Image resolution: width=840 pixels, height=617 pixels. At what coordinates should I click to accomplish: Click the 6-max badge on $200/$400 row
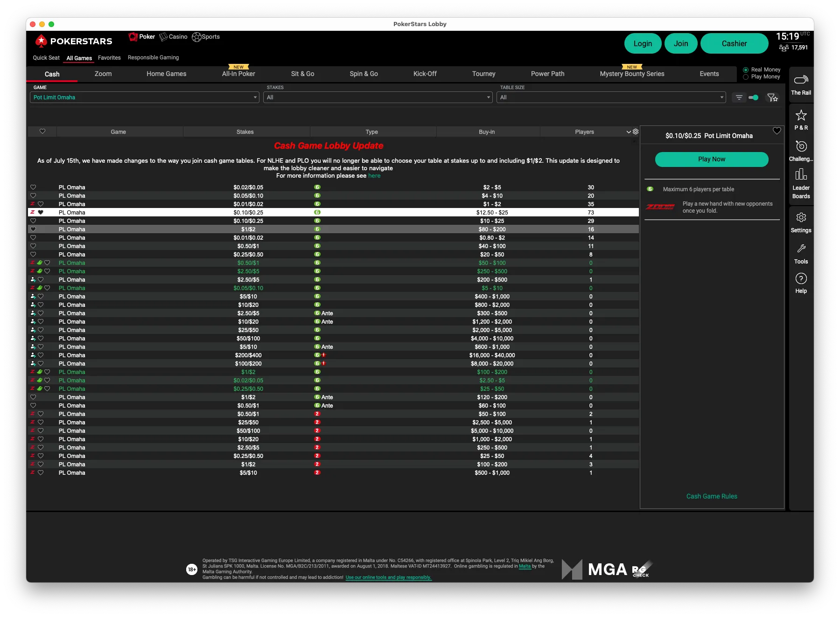click(x=317, y=355)
